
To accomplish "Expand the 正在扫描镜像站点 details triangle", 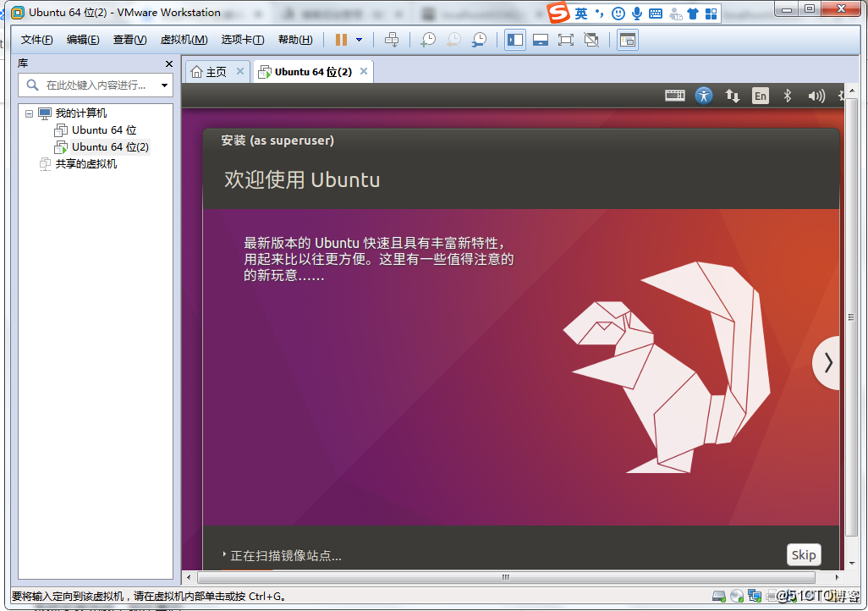I will (x=224, y=554).
